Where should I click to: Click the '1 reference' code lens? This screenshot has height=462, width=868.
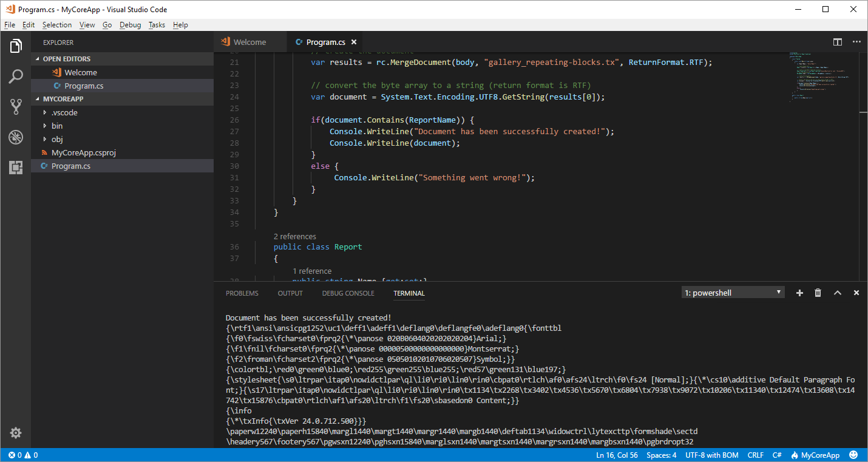[312, 271]
